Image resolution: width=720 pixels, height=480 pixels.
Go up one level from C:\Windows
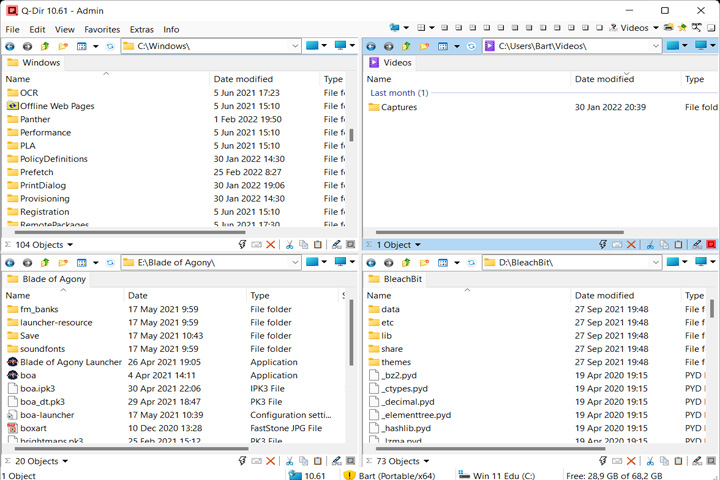[45, 46]
